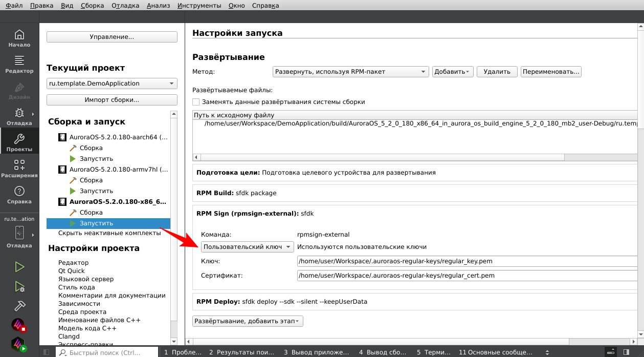Screen dimensions: 644x357
Task: Toggle the right sidebar in status bar
Action: tap(625, 352)
